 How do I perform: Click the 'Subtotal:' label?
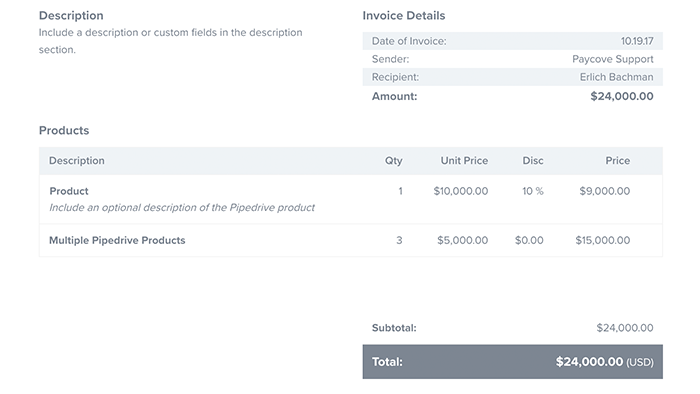394,328
